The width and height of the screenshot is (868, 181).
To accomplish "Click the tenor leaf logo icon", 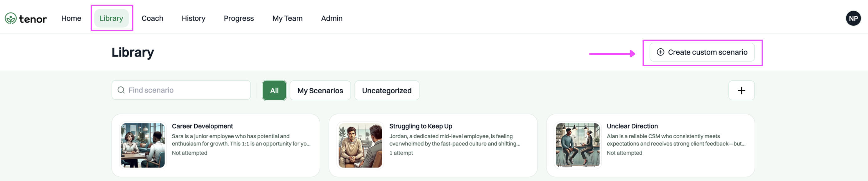I will [10, 18].
